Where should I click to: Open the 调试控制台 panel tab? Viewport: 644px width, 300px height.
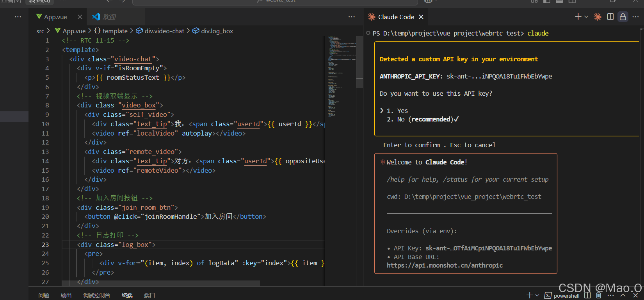click(x=97, y=295)
